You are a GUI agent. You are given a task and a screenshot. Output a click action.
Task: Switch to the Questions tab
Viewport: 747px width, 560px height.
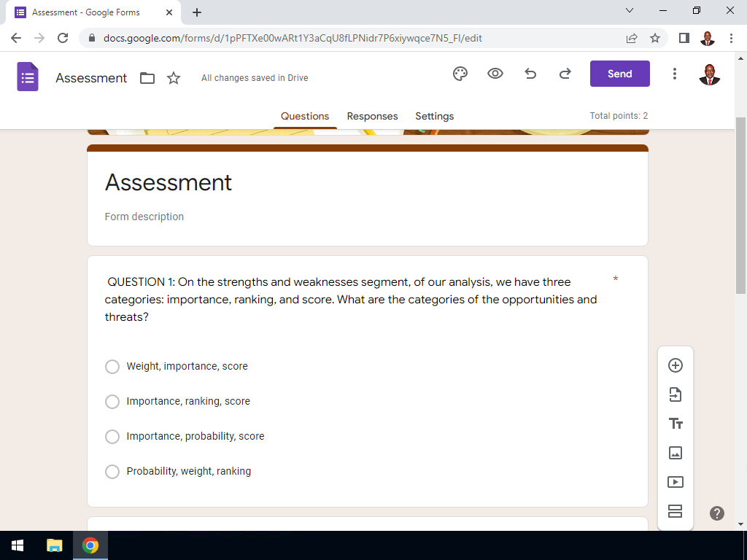pos(305,116)
